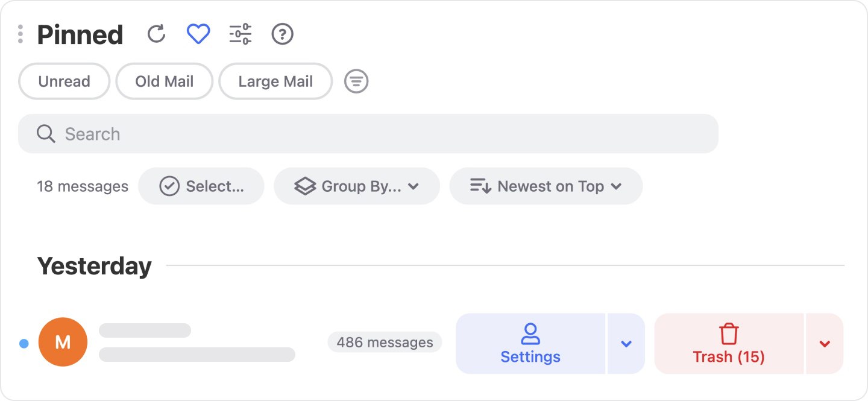Click the refresh icon next to Pinned
The width and height of the screenshot is (868, 401).
[156, 34]
